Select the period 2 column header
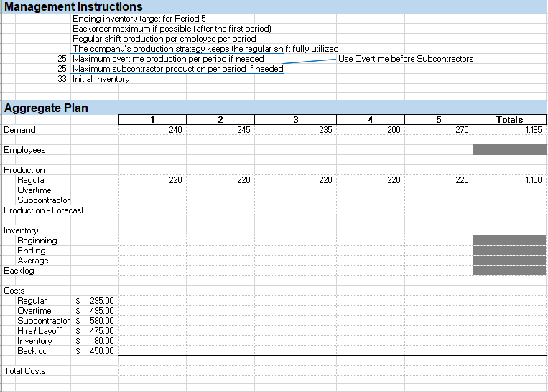 tap(220, 119)
